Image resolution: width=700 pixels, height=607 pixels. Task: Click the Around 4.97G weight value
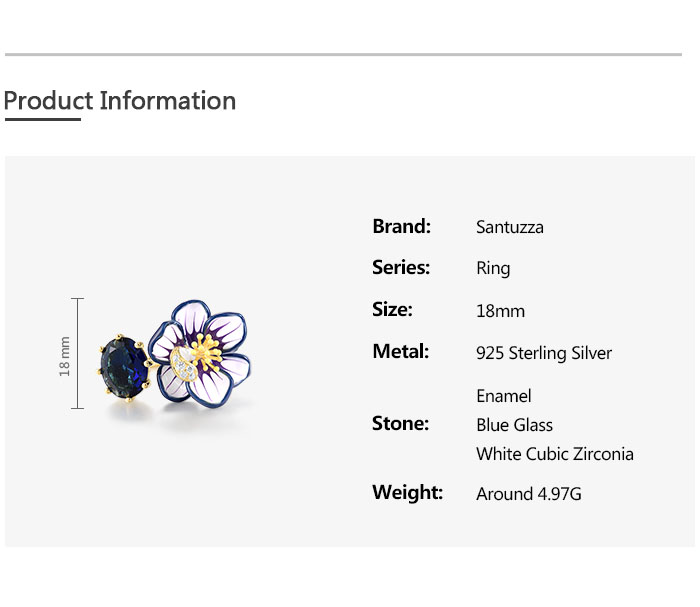tap(529, 494)
